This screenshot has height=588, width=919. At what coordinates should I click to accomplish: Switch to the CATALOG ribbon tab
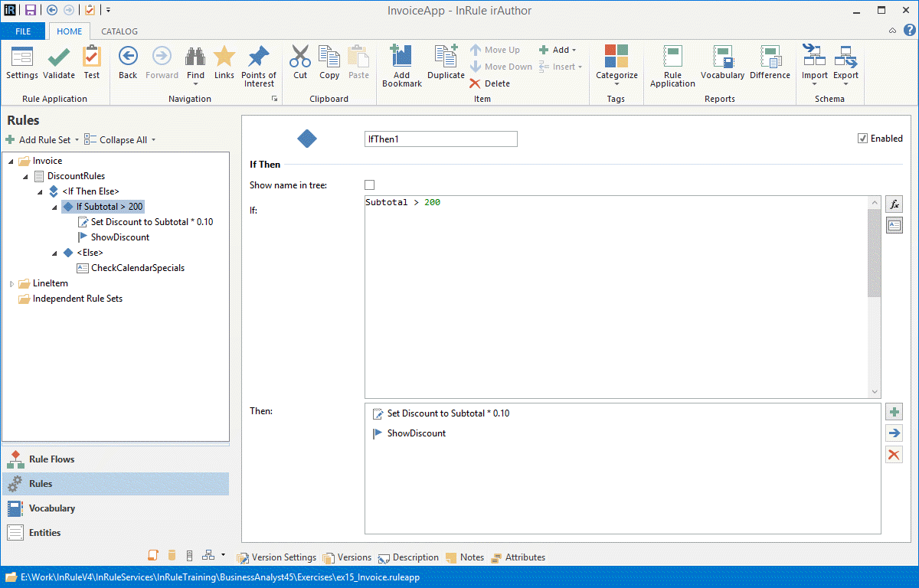pos(119,31)
